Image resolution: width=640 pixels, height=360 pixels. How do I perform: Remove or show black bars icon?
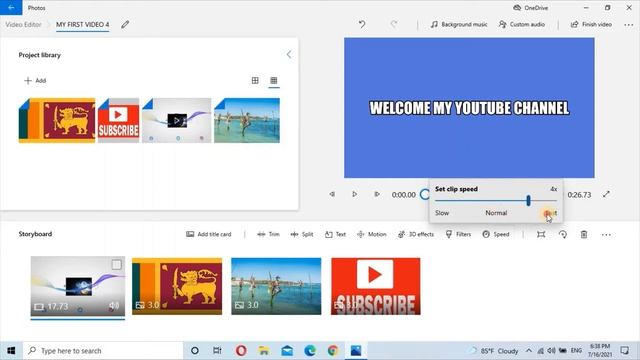click(541, 234)
